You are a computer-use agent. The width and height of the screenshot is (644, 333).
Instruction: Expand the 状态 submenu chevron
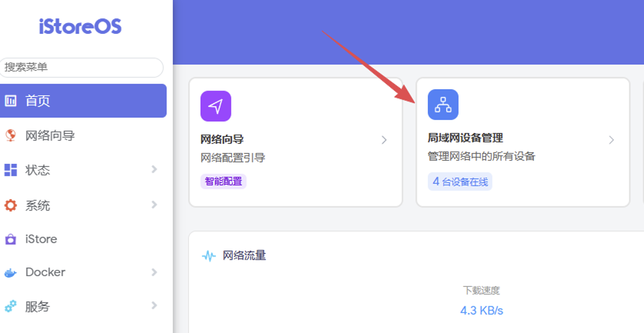(154, 169)
